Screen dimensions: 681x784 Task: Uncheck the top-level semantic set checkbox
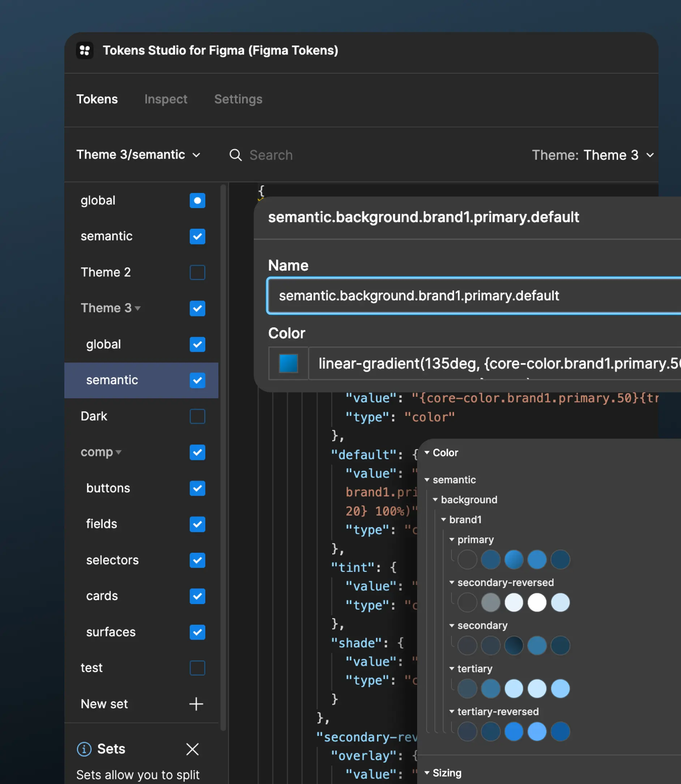(x=197, y=236)
